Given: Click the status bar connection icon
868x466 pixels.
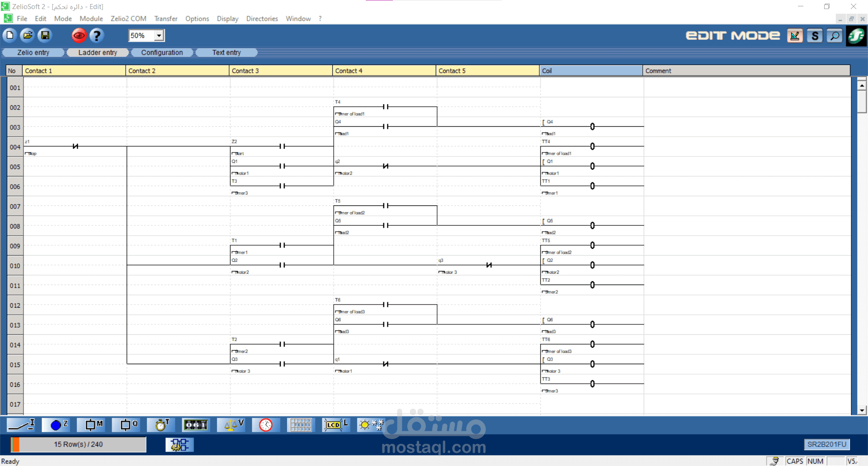Looking at the screenshot, I should [775, 461].
